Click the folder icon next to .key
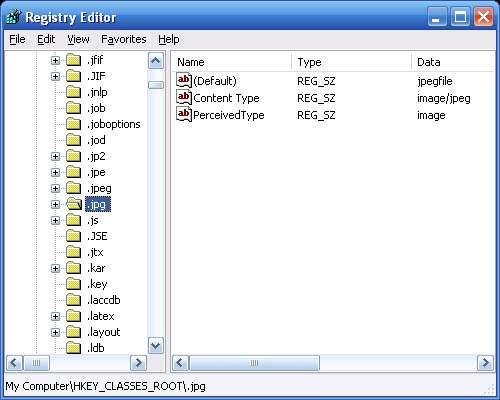Screen dimensions: 500x400 [x=74, y=284]
